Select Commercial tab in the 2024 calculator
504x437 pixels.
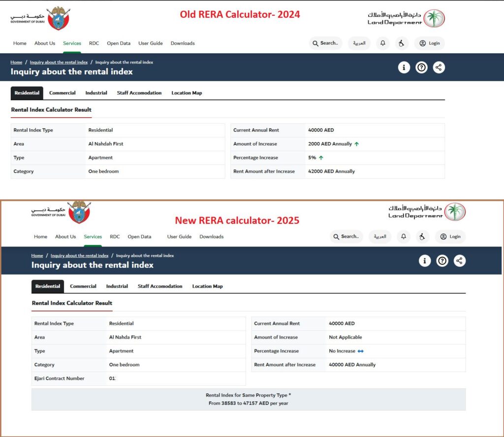[x=63, y=93]
